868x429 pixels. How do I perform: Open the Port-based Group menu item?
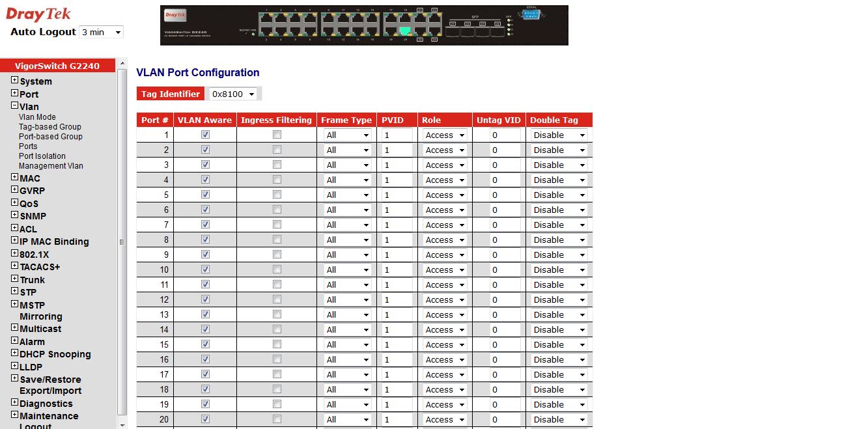[x=51, y=137]
